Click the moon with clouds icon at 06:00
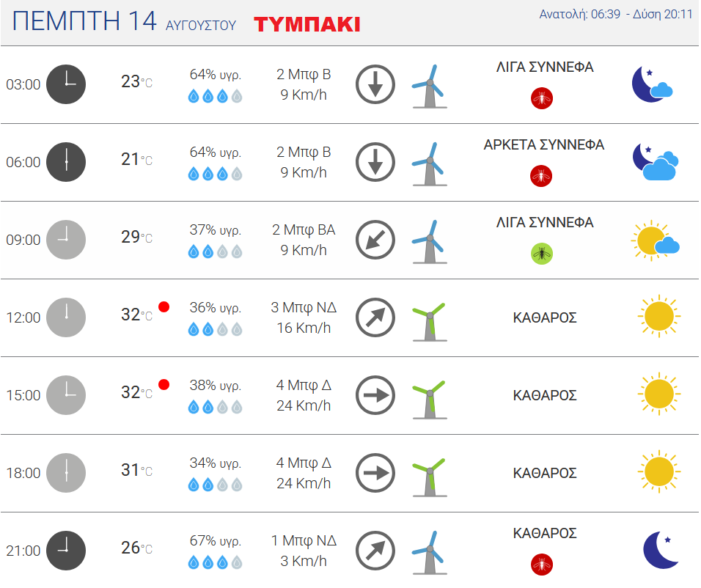This screenshot has width=701, height=588. tap(656, 161)
